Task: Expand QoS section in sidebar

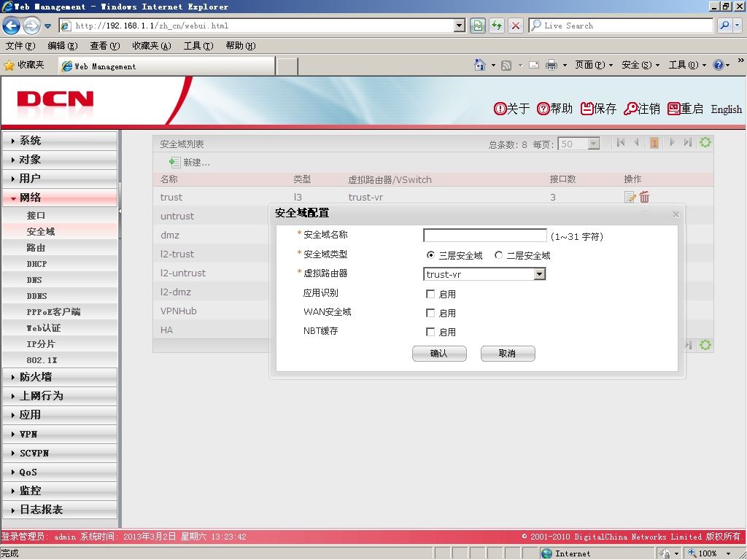Action: pos(60,472)
